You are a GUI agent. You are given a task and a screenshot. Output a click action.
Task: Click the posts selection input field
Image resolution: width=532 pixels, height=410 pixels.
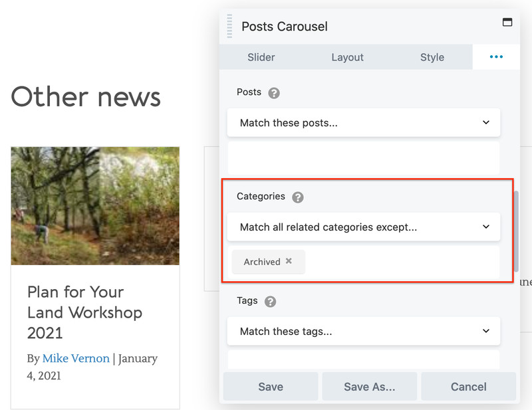click(363, 158)
